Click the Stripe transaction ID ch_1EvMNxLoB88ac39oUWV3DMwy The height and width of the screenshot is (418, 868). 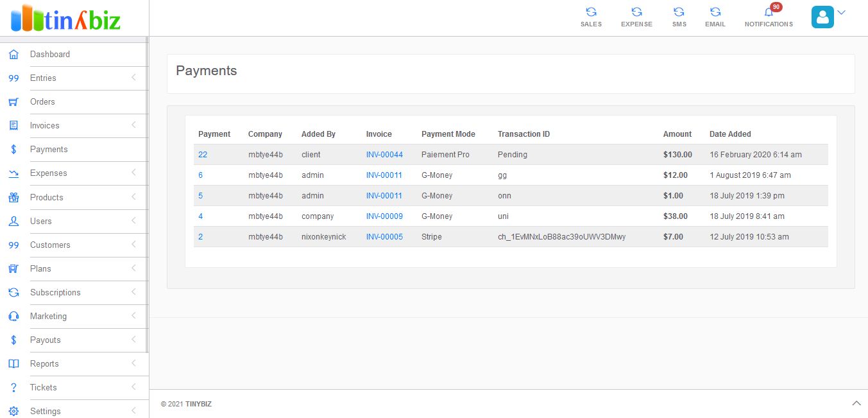(x=561, y=237)
